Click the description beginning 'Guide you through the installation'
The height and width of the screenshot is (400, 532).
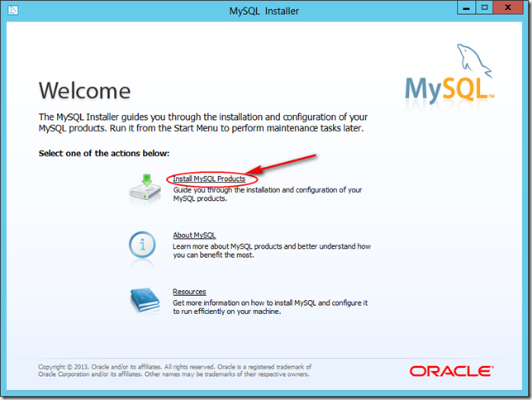(268, 194)
